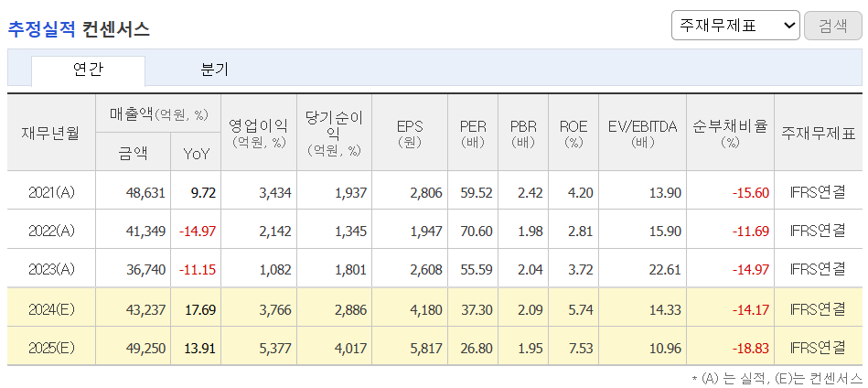Click revenue value 43,237
This screenshot has height=388, width=868.
coord(146,309)
